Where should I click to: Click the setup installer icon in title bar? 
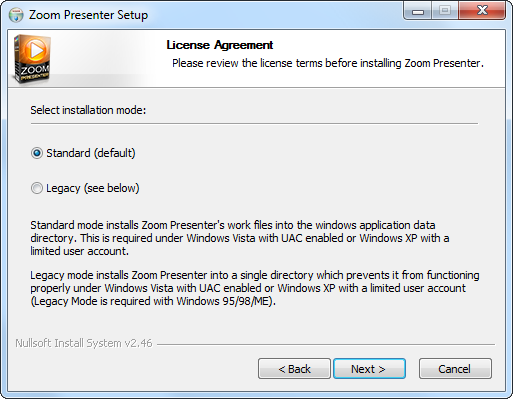point(16,15)
